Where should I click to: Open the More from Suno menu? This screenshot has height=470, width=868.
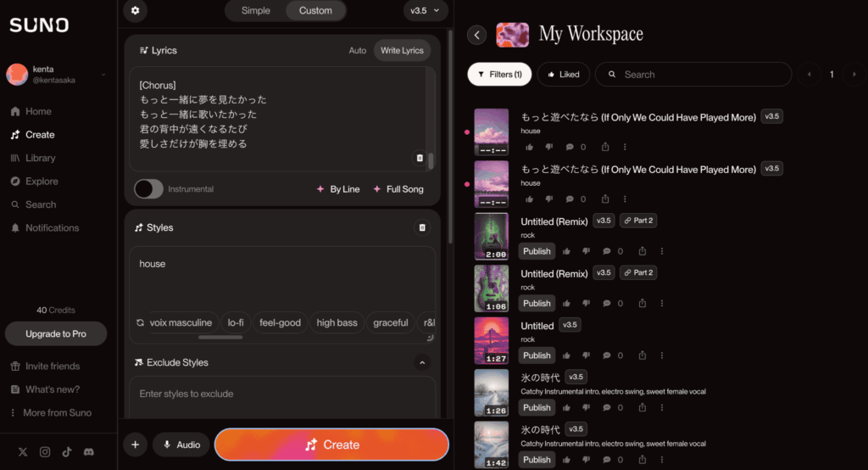point(51,413)
